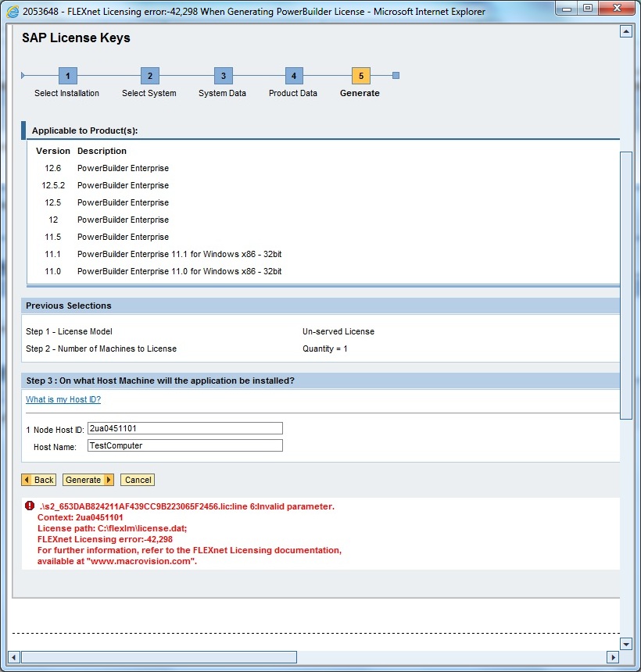The image size is (641, 672).
Task: Click the License path error line
Action: (x=113, y=528)
